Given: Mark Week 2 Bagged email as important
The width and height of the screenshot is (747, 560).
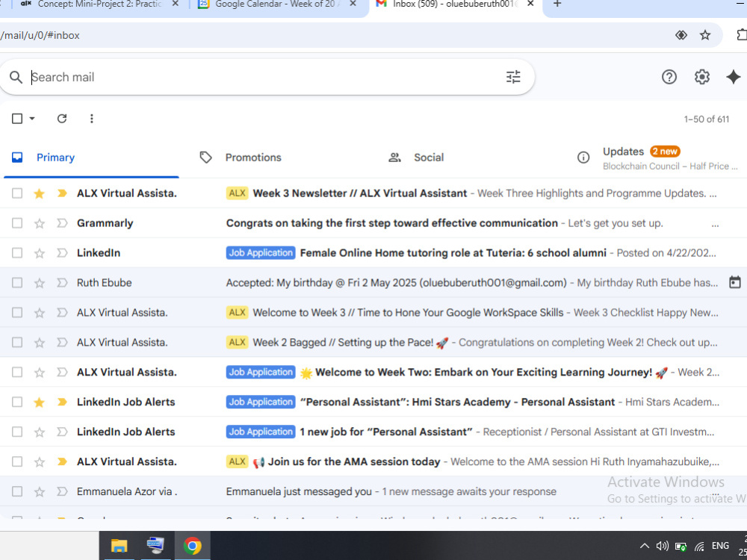Looking at the screenshot, I should point(62,343).
